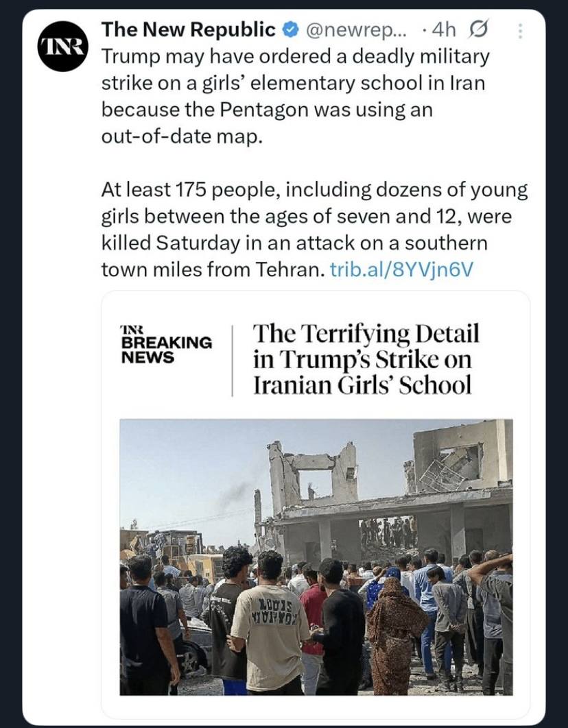Open The New Republic display name

pos(188,30)
